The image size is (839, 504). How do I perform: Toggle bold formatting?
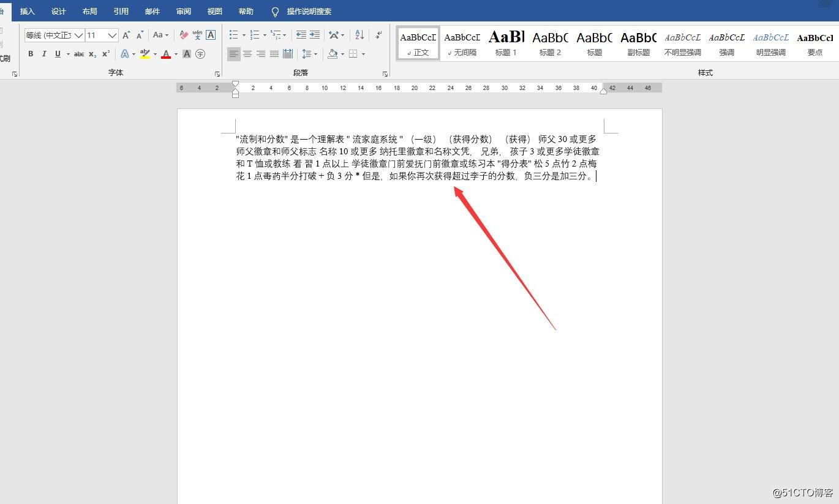(x=31, y=54)
